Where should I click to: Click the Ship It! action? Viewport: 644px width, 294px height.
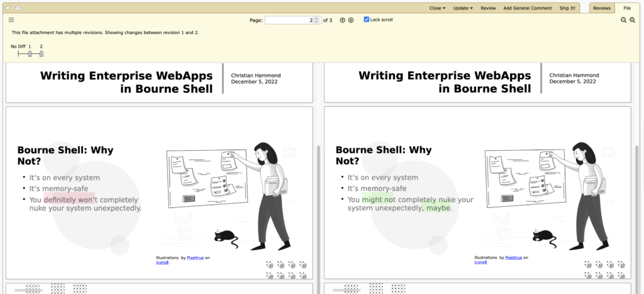click(567, 8)
